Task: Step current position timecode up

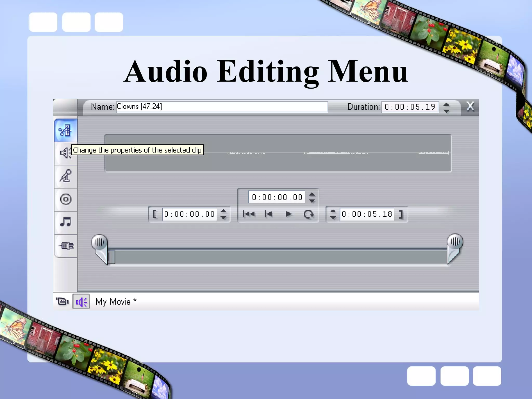Action: [312, 195]
